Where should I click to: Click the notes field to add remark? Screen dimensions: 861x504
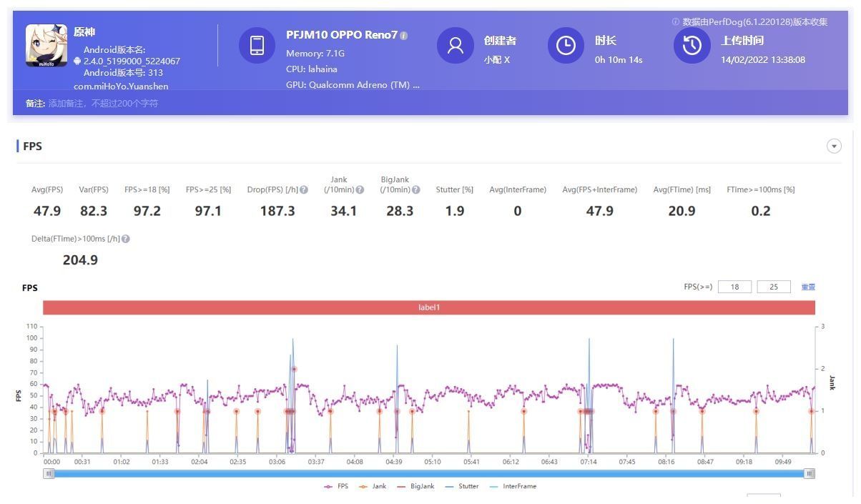point(104,104)
